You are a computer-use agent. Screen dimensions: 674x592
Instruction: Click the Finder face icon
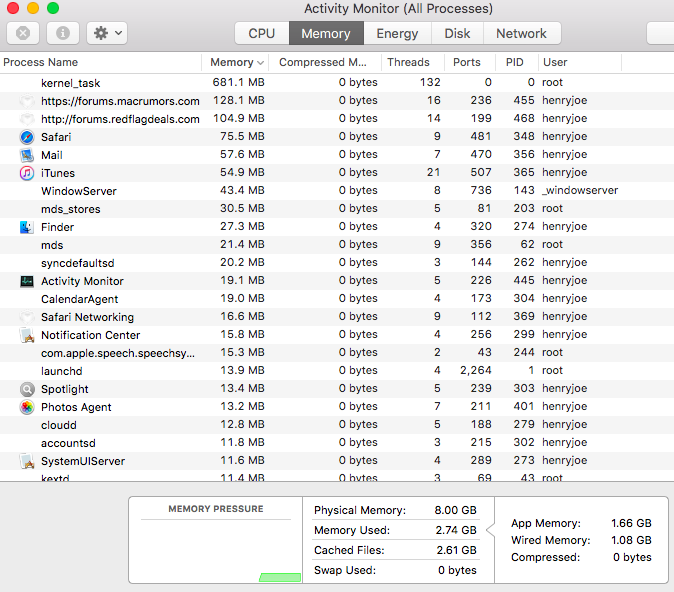coord(27,227)
